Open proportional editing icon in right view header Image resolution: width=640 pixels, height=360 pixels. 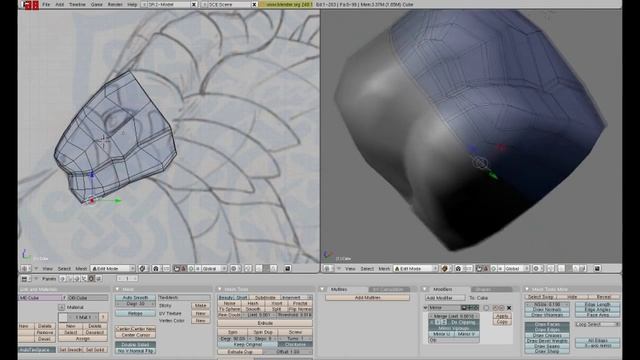(x=537, y=269)
